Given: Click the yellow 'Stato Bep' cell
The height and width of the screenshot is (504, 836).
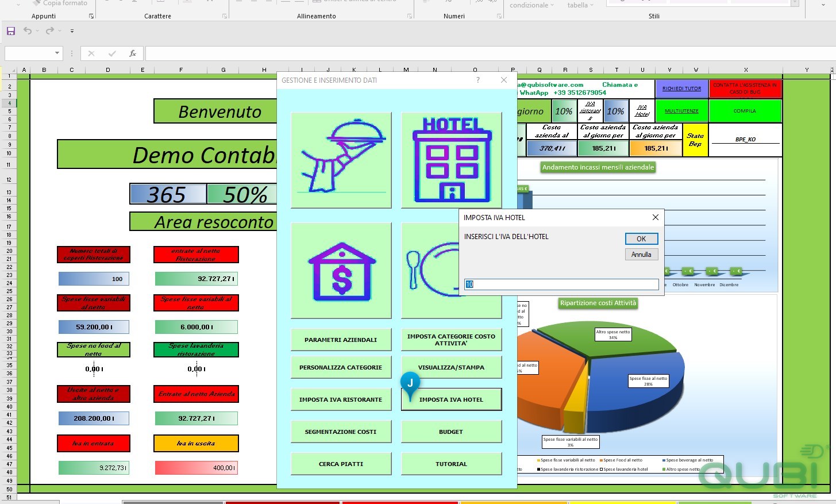Looking at the screenshot, I should [695, 140].
